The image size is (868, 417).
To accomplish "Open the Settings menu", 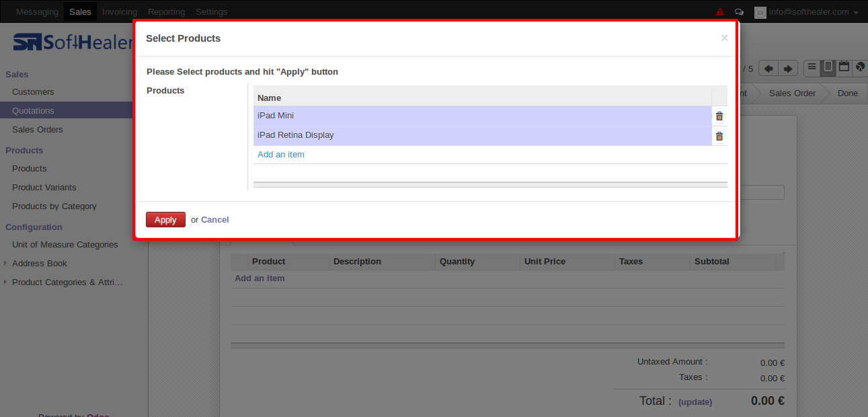I will pyautogui.click(x=212, y=12).
